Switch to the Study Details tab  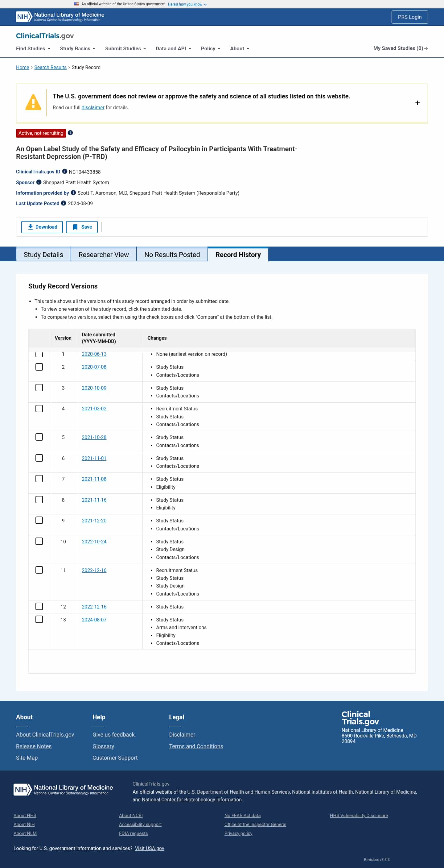(43, 254)
